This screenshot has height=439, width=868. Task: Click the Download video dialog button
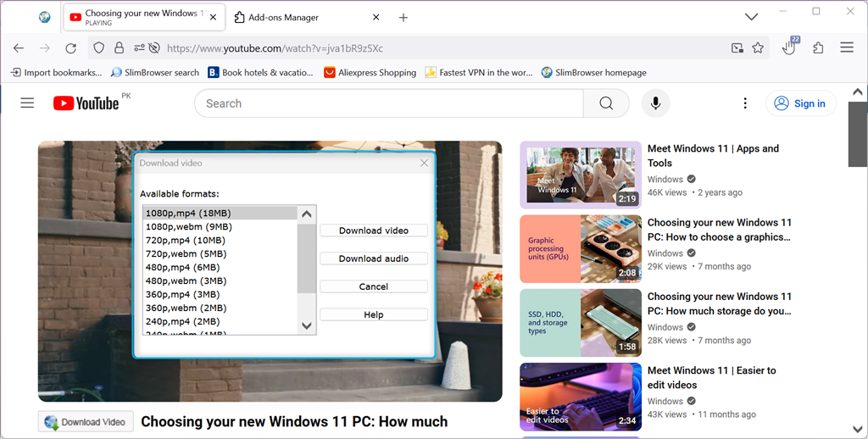click(x=374, y=231)
